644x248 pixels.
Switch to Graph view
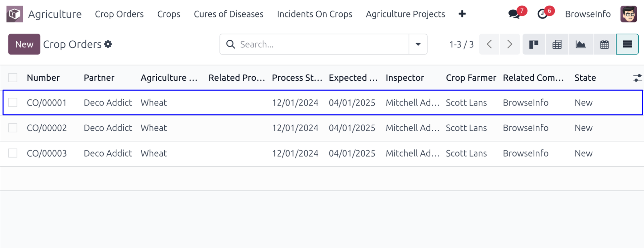581,44
